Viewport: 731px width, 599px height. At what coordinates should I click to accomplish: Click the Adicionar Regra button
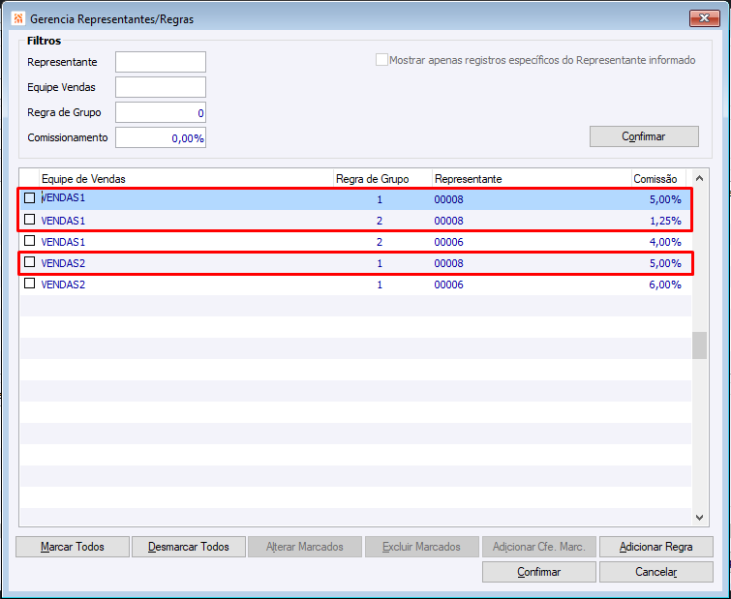tap(656, 547)
